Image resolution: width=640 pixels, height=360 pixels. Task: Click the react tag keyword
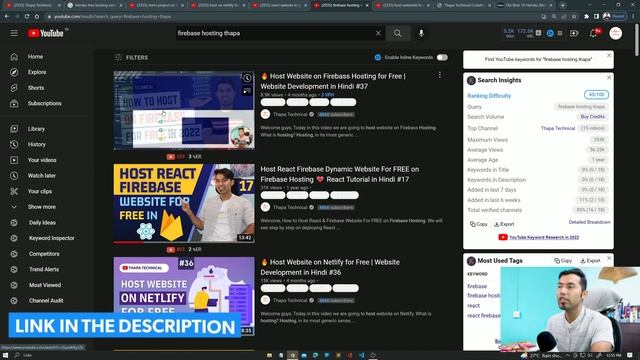click(473, 306)
